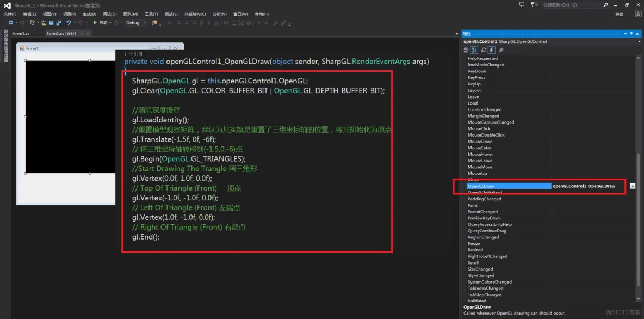Screen dimensions: 644x319
Task: Open the OpenGLDraw event handler dropdown arrow
Action: coord(633,186)
